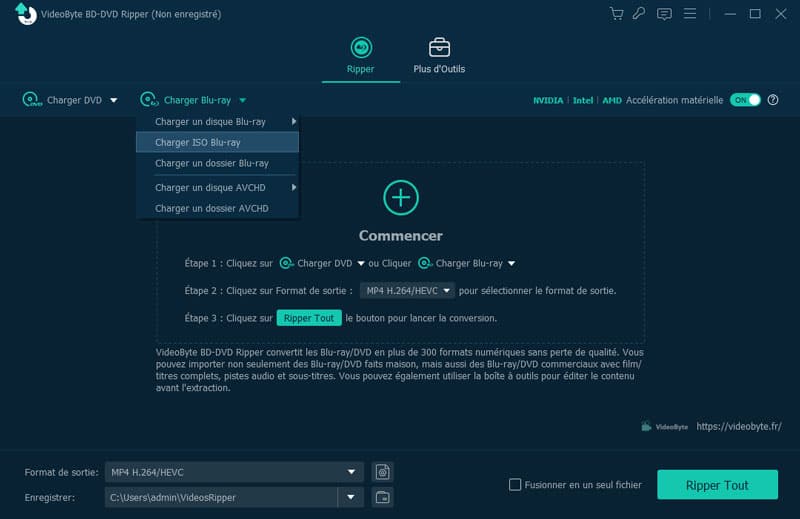Check Fusionner en un seul fichier
Image resolution: width=800 pixels, height=519 pixels.
click(515, 485)
